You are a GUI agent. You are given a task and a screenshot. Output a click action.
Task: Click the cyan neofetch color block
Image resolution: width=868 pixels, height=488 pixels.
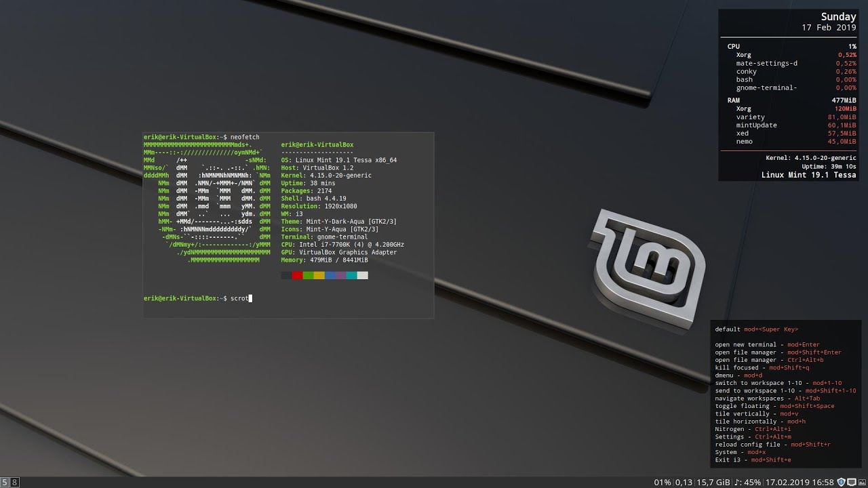[351, 275]
